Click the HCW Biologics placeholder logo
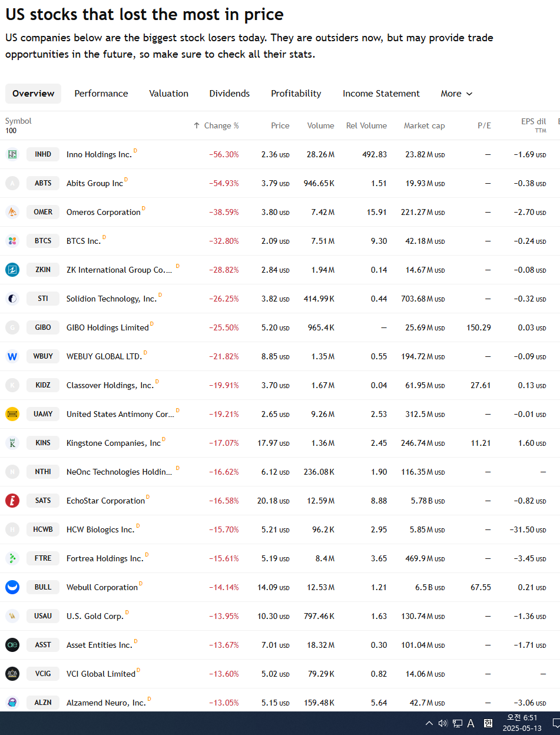The image size is (560, 735). tap(12, 529)
